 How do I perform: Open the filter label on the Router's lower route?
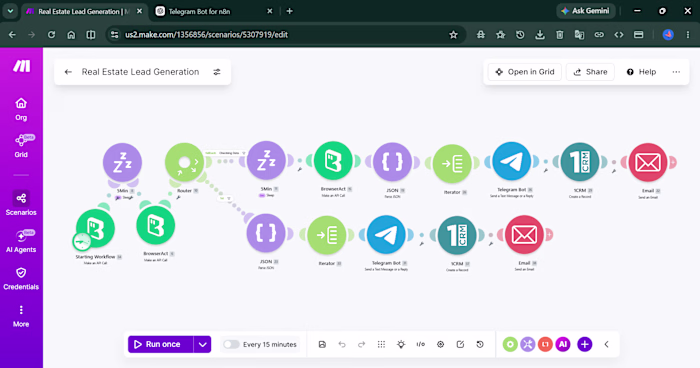225,198
